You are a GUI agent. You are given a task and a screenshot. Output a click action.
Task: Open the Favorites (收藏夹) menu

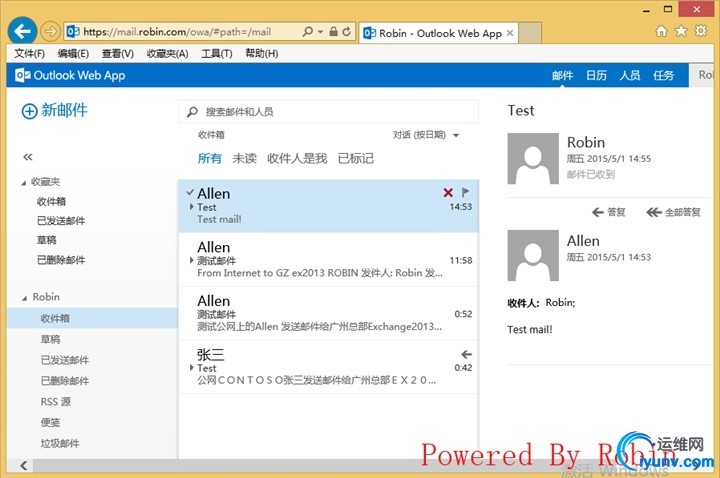pos(168,54)
